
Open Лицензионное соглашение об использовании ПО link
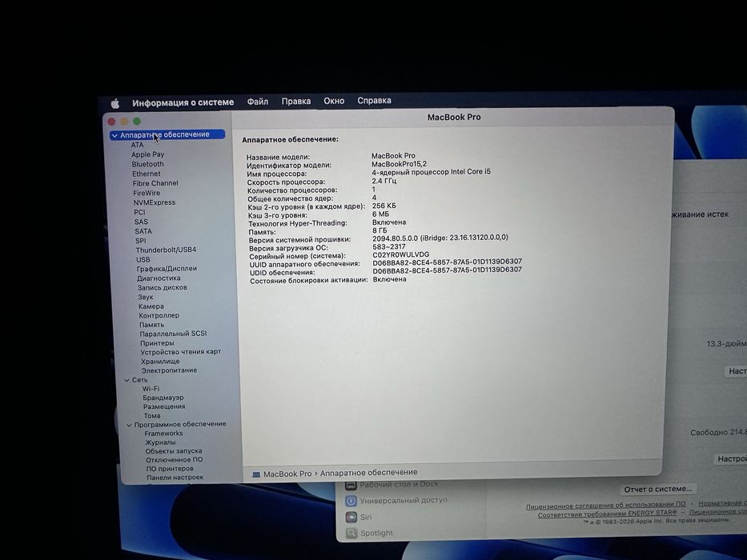point(606,506)
